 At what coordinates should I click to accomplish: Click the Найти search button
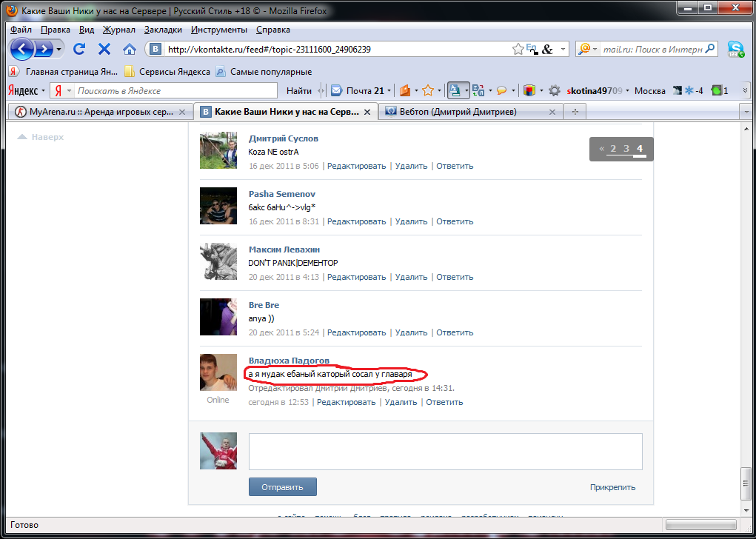pos(299,90)
